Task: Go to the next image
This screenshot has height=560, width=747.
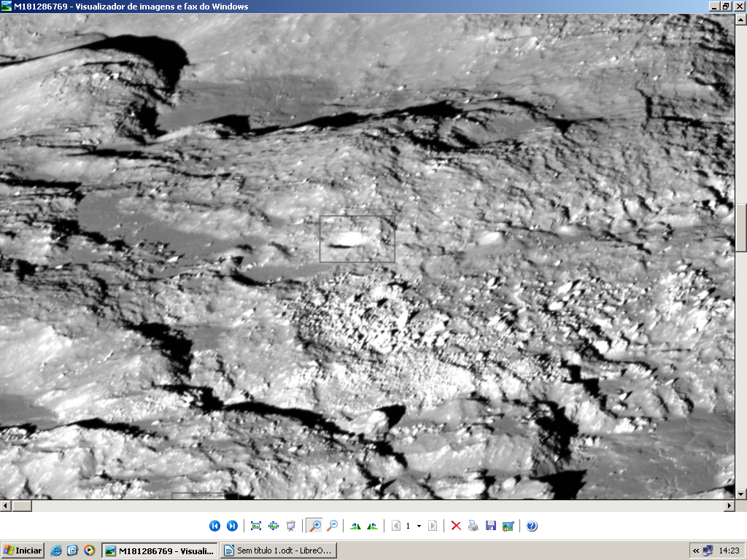Action: (232, 526)
